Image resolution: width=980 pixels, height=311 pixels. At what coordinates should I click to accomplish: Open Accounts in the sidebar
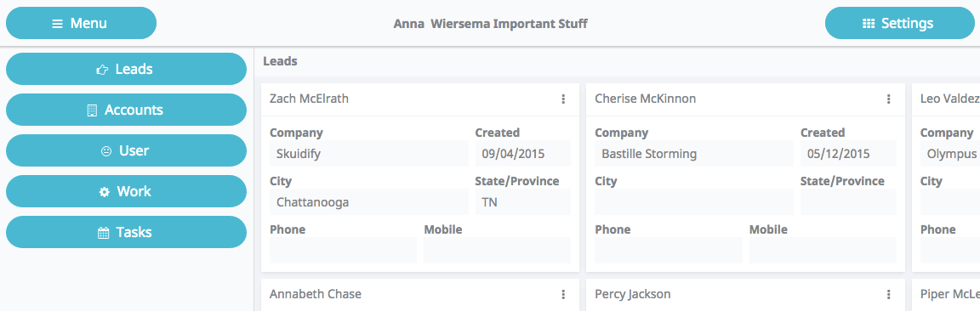click(x=126, y=110)
